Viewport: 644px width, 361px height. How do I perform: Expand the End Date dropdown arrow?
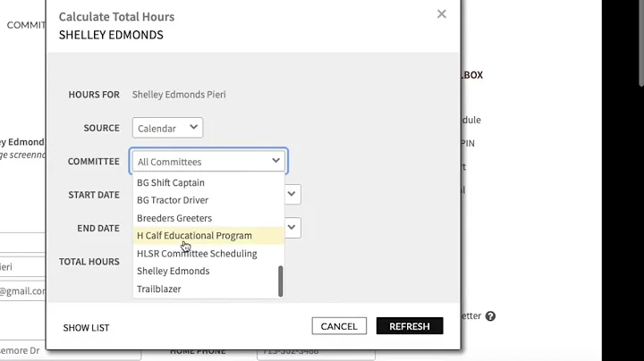click(291, 227)
